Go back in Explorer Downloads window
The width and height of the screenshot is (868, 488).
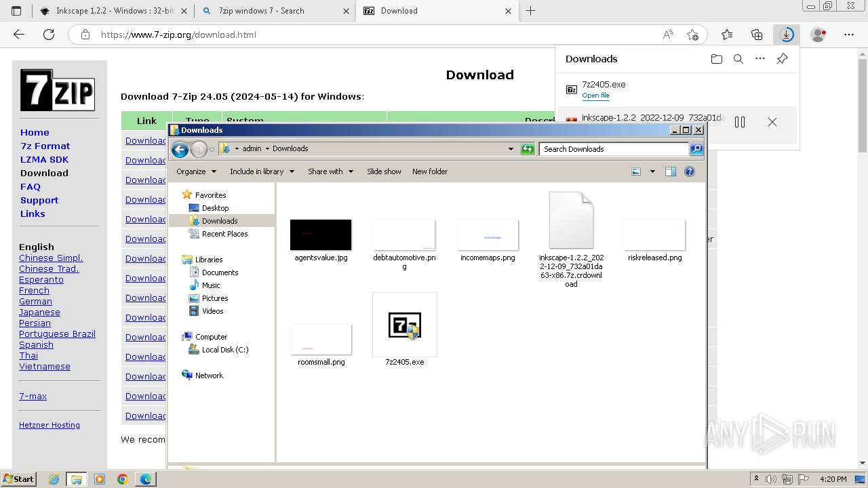(180, 149)
